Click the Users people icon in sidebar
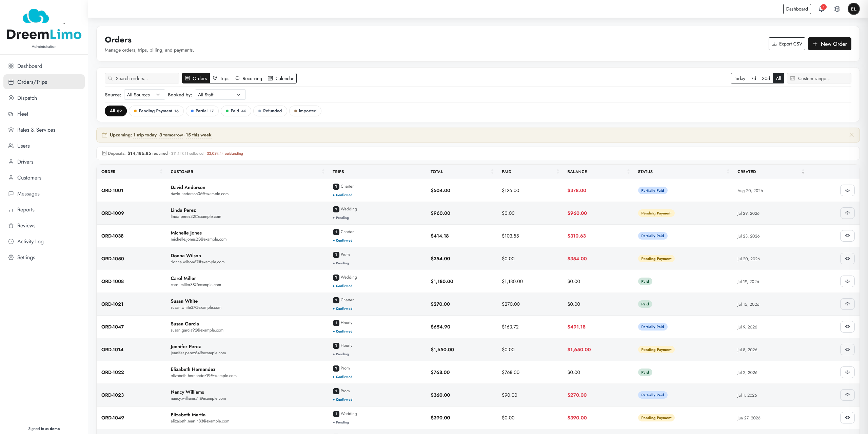This screenshot has width=868, height=434. [11, 146]
